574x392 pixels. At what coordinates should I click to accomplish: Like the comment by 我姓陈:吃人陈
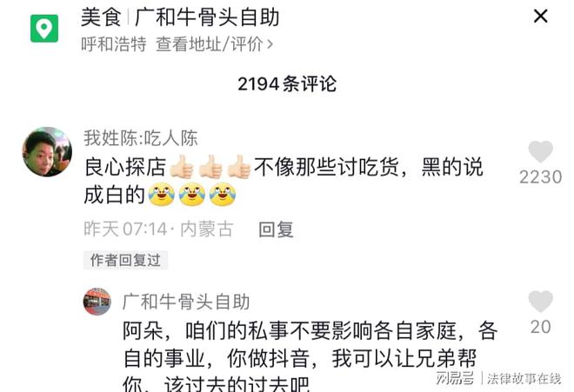[540, 151]
